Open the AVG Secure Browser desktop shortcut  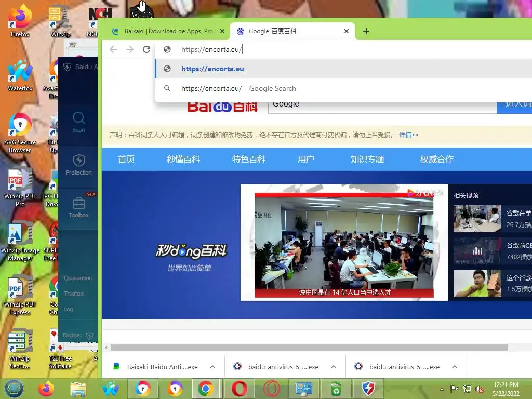pyautogui.click(x=20, y=133)
